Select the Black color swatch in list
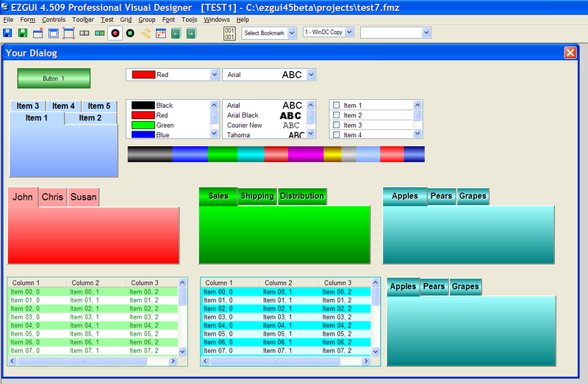This screenshot has height=384, width=588. coord(143,105)
